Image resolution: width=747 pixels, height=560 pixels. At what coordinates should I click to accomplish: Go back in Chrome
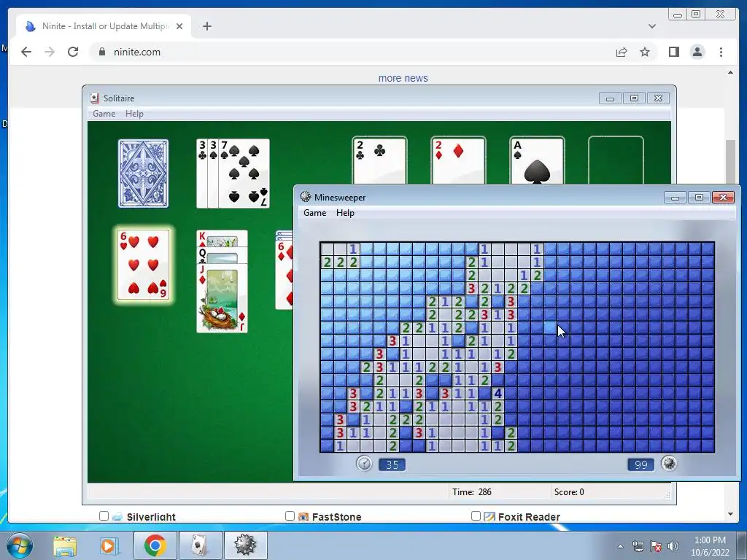(26, 52)
